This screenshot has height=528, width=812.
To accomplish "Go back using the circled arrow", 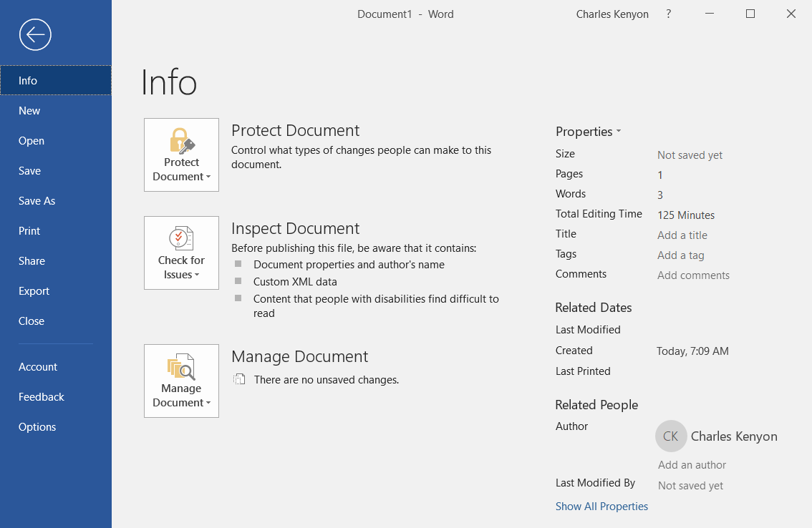I will [35, 34].
